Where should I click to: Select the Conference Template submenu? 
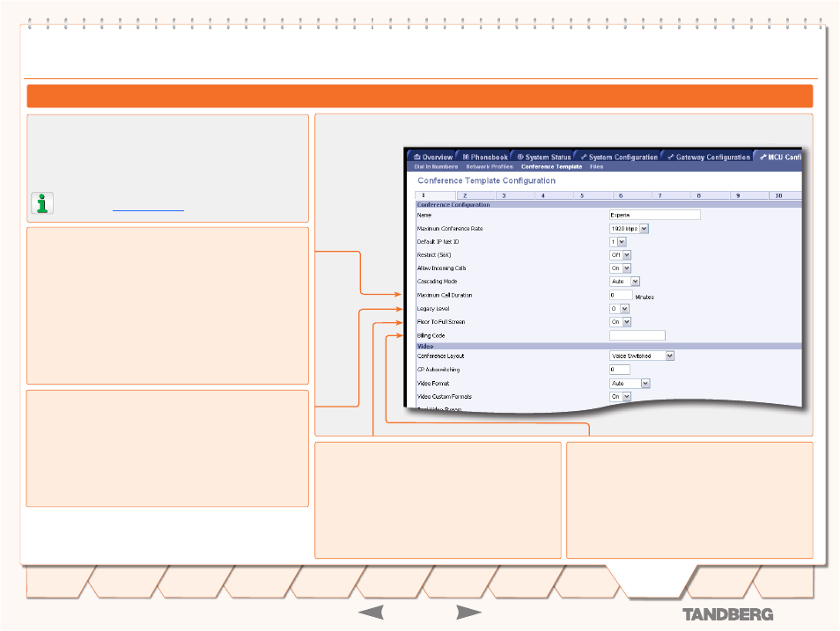[x=551, y=166]
